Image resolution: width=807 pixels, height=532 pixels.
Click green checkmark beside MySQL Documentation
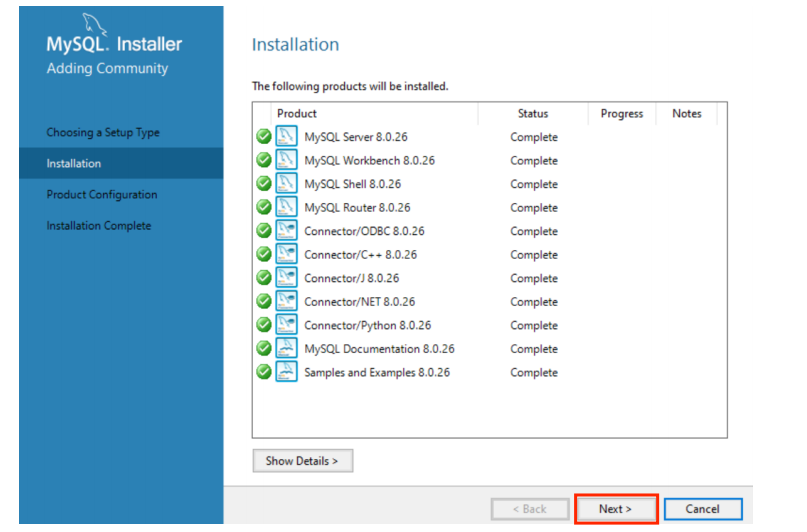(264, 348)
